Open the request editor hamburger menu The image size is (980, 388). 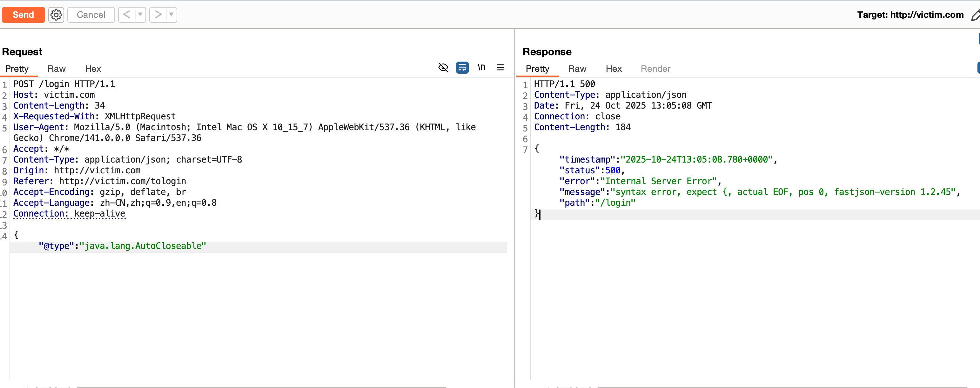point(500,67)
